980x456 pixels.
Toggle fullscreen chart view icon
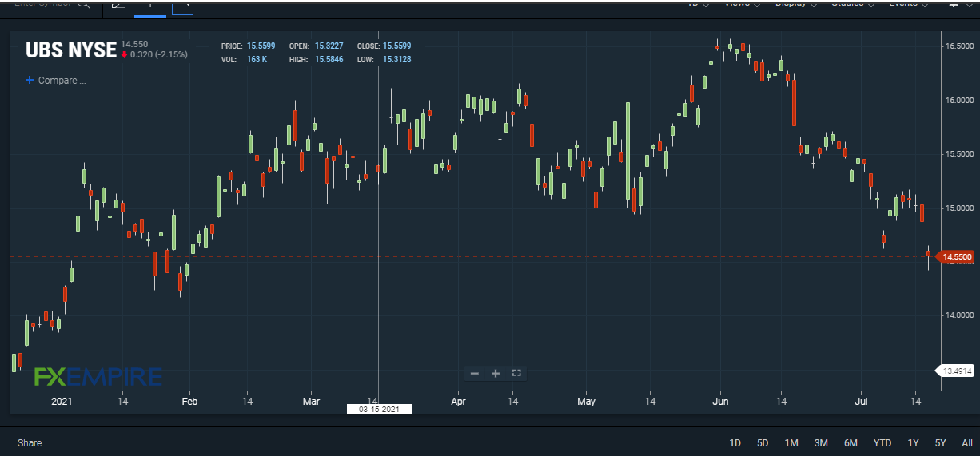click(x=516, y=373)
